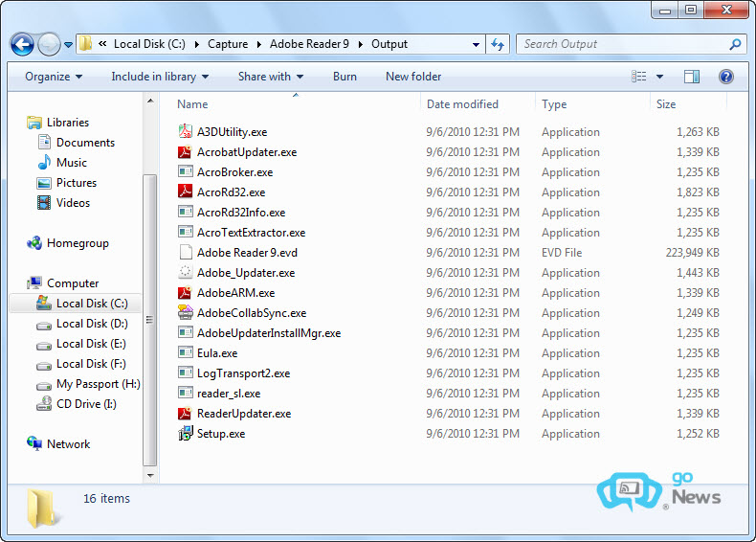Click the search magnifier icon
The image size is (756, 542).
(x=735, y=44)
